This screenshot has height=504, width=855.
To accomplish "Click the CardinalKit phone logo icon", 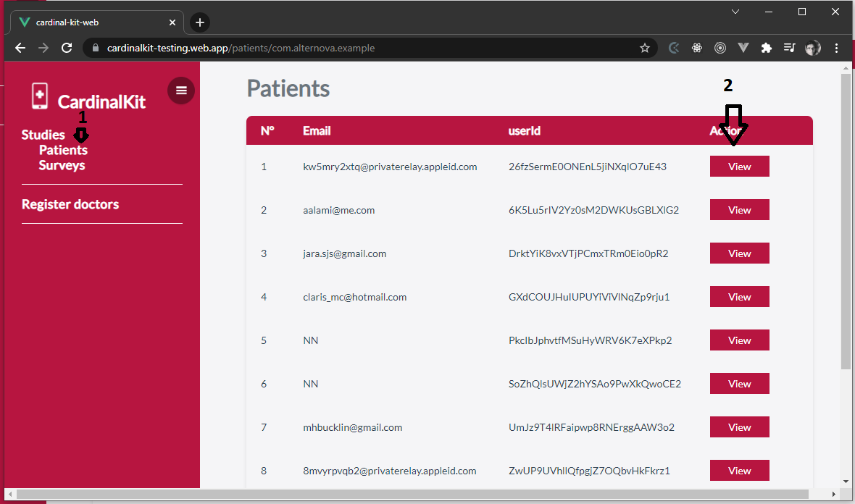I will [39, 96].
